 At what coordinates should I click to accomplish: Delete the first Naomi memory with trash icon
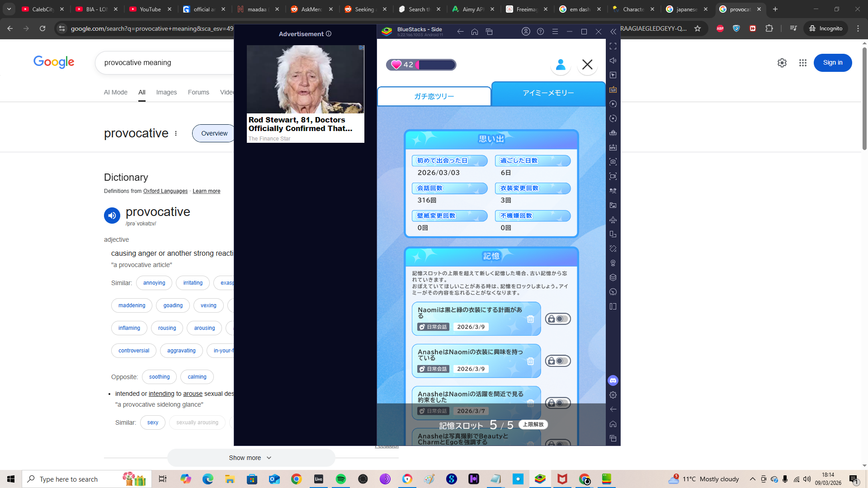point(530,319)
